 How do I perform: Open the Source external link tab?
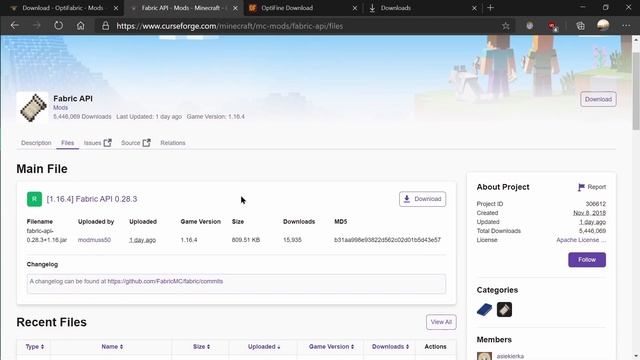click(136, 143)
